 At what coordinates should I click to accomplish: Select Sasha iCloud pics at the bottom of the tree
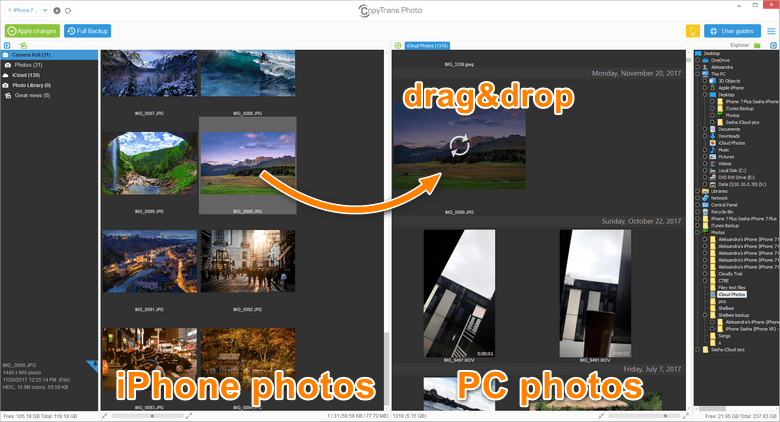(727, 350)
